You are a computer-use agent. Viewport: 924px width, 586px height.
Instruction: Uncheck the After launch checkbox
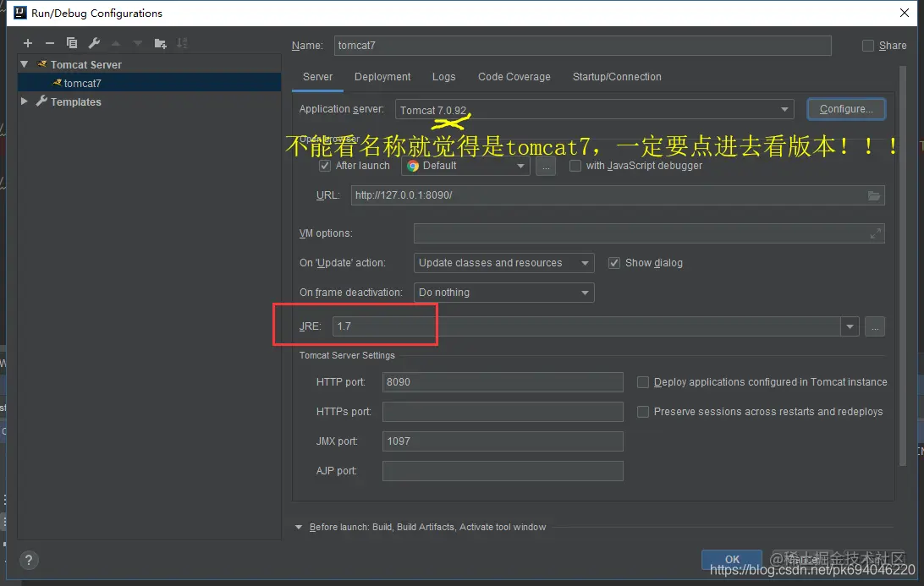(325, 166)
